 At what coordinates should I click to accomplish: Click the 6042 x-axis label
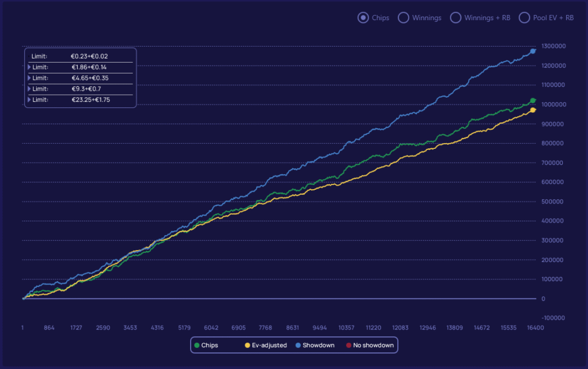(x=211, y=328)
